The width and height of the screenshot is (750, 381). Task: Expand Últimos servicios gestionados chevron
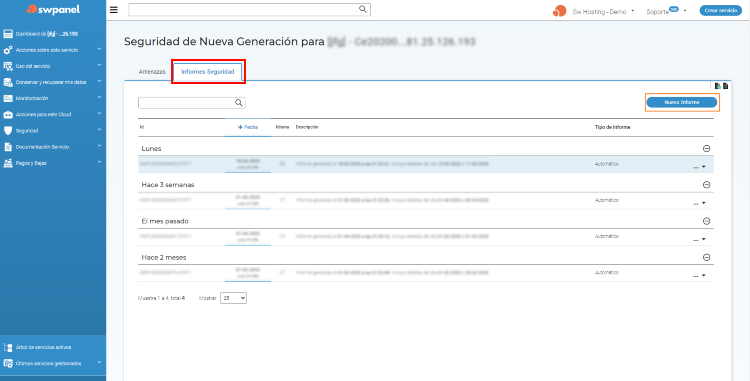click(x=99, y=362)
